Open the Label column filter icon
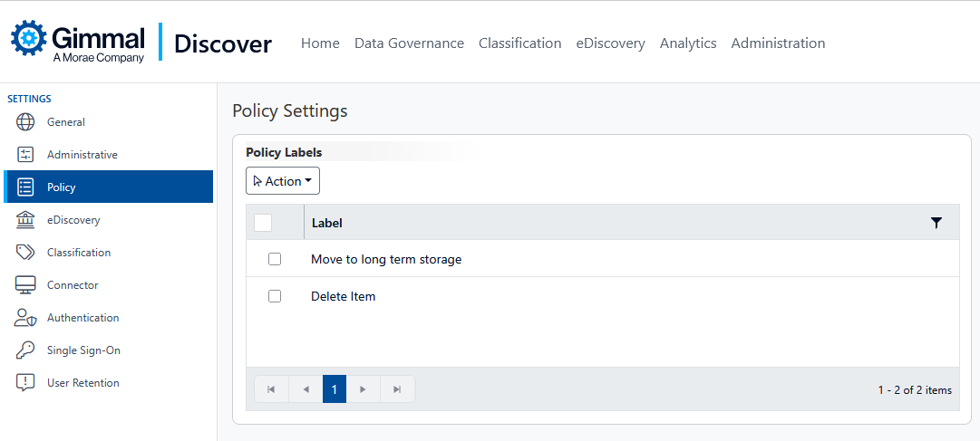Viewport: 980px width, 441px height. point(936,223)
